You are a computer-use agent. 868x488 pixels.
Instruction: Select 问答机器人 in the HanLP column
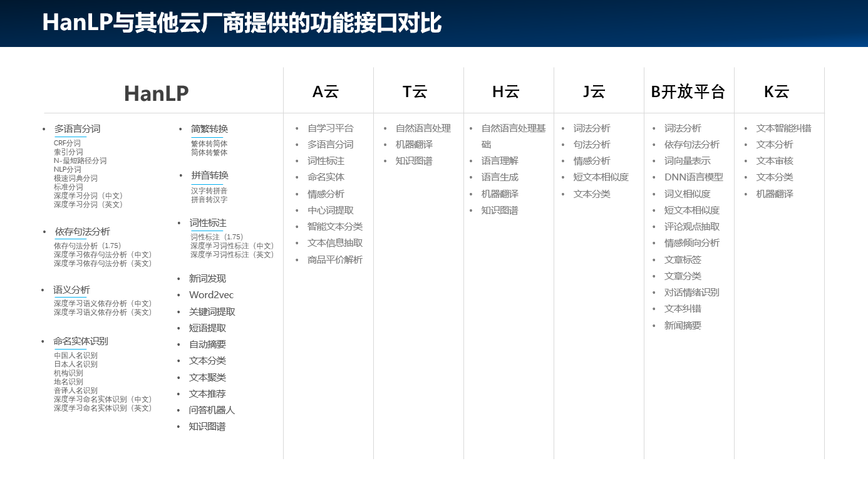(212, 410)
